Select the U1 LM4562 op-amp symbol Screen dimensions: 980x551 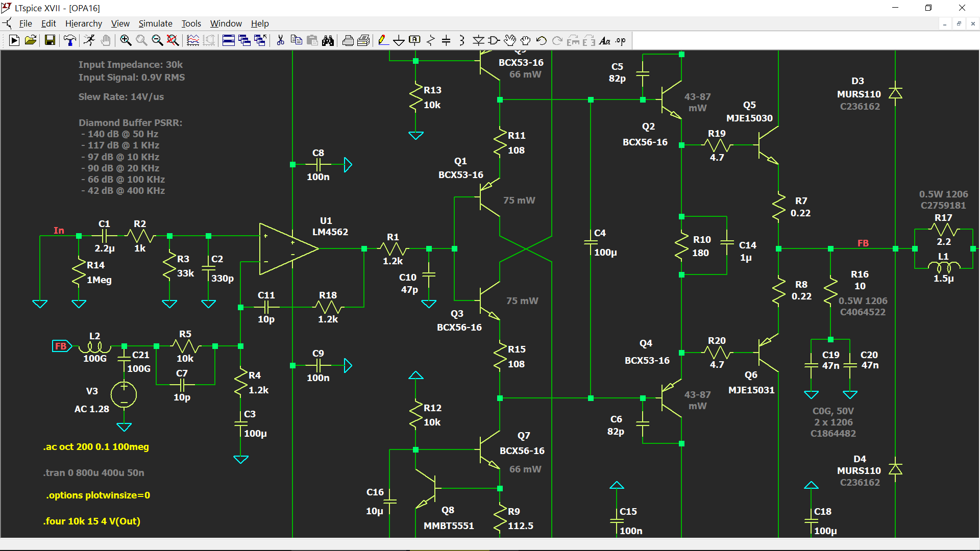[288, 249]
